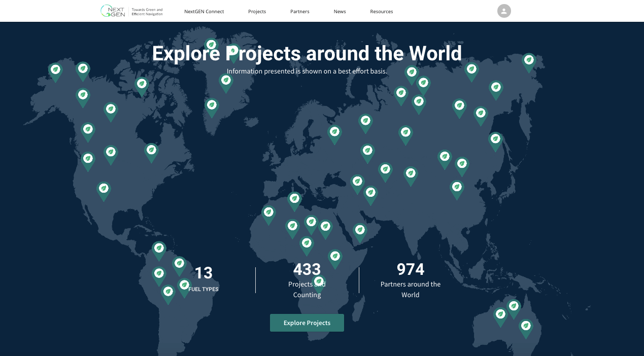Click the pin at Russia's far northeastern tip
Screen dimensions: 644x356
pos(529,61)
